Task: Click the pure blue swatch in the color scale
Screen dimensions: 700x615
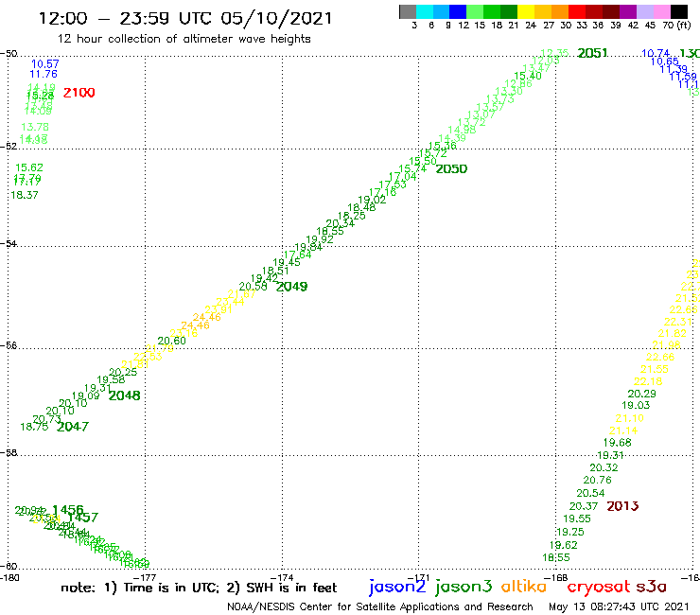Action: point(458,11)
